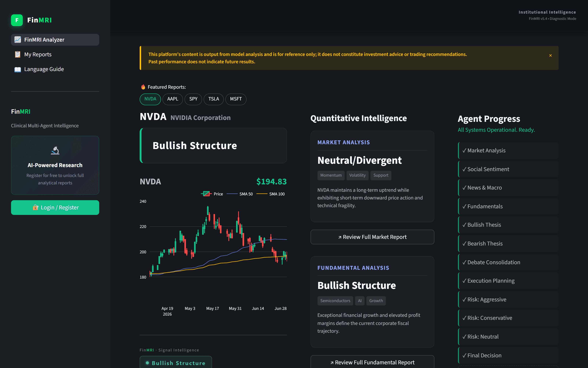Open Review Full Fundamental Report
Image resolution: width=588 pixels, height=368 pixels.
tap(372, 362)
